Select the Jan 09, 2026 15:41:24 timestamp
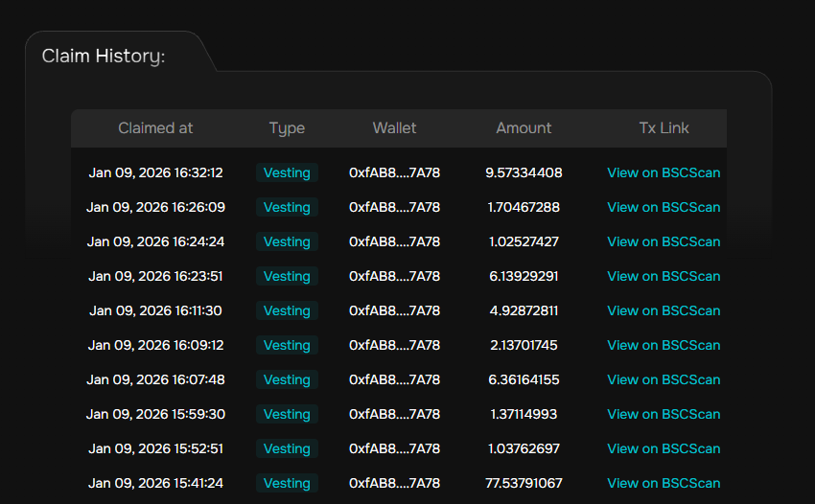815x504 pixels. (x=155, y=484)
